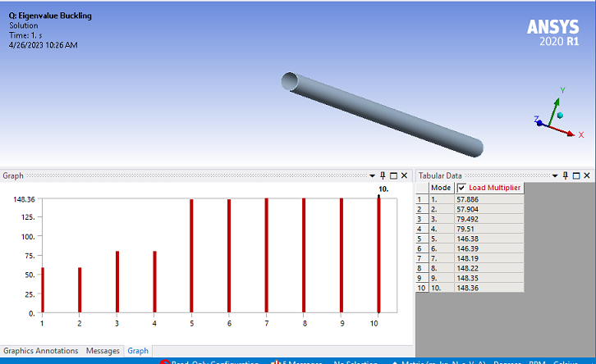Select the 79.492 load multiplier cell

point(489,219)
